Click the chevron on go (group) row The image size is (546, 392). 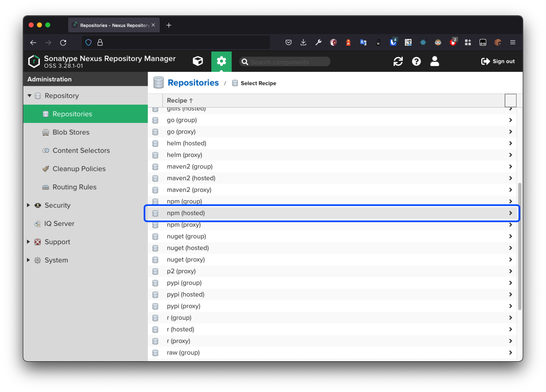[x=511, y=120]
